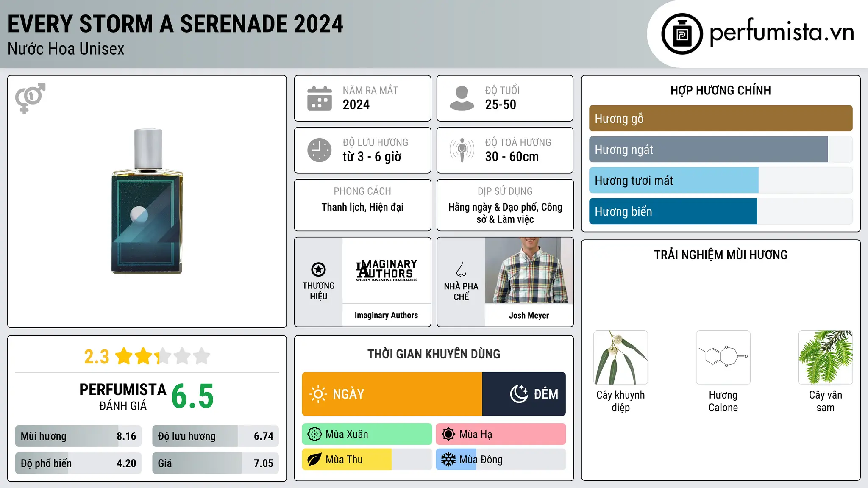Screen dimensions: 868x488
Task: Click the Perfumista đánh giá label
Action: coord(123,397)
